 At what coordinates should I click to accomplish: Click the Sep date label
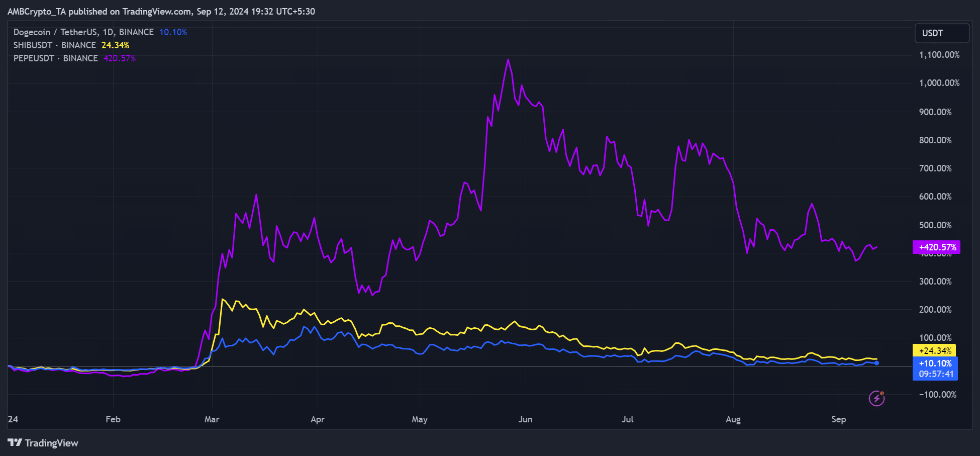(839, 419)
